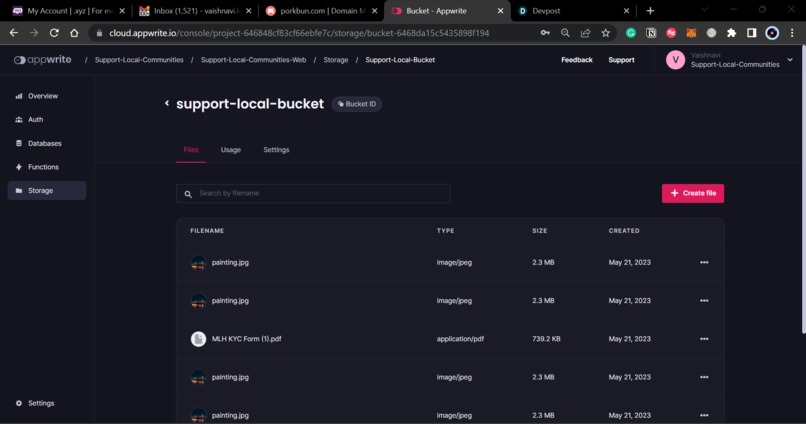Go to browser Home page

pyautogui.click(x=75, y=33)
